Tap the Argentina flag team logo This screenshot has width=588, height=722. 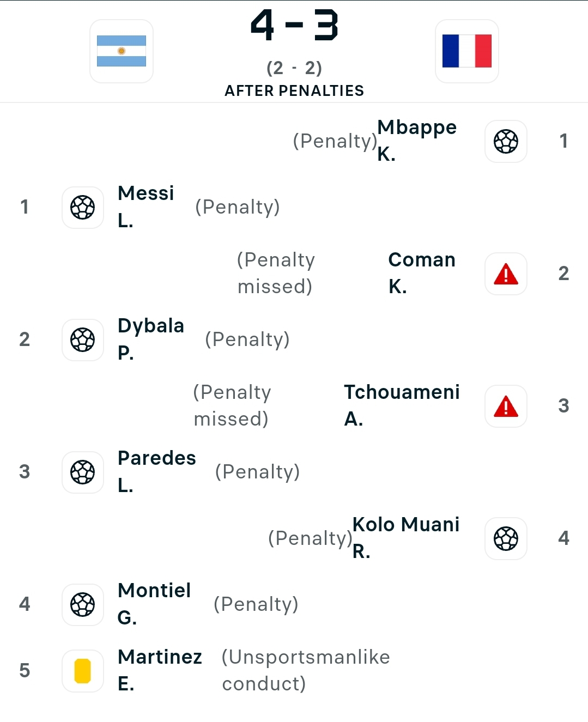tap(122, 51)
